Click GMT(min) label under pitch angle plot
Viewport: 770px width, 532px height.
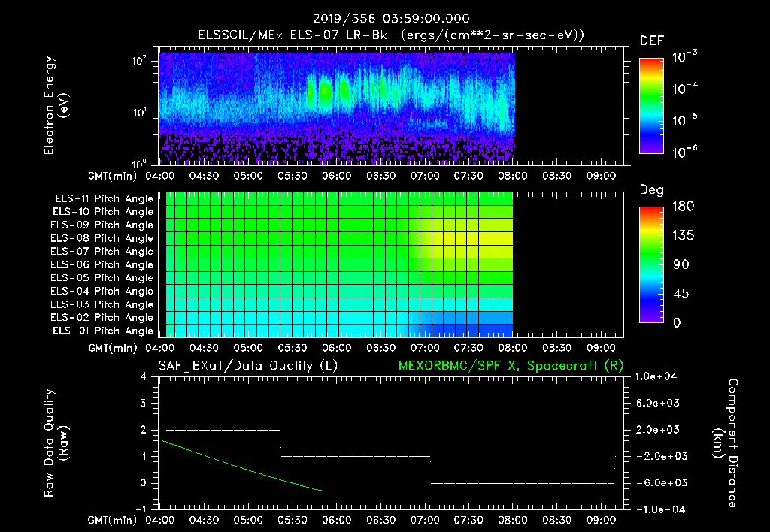tap(113, 349)
